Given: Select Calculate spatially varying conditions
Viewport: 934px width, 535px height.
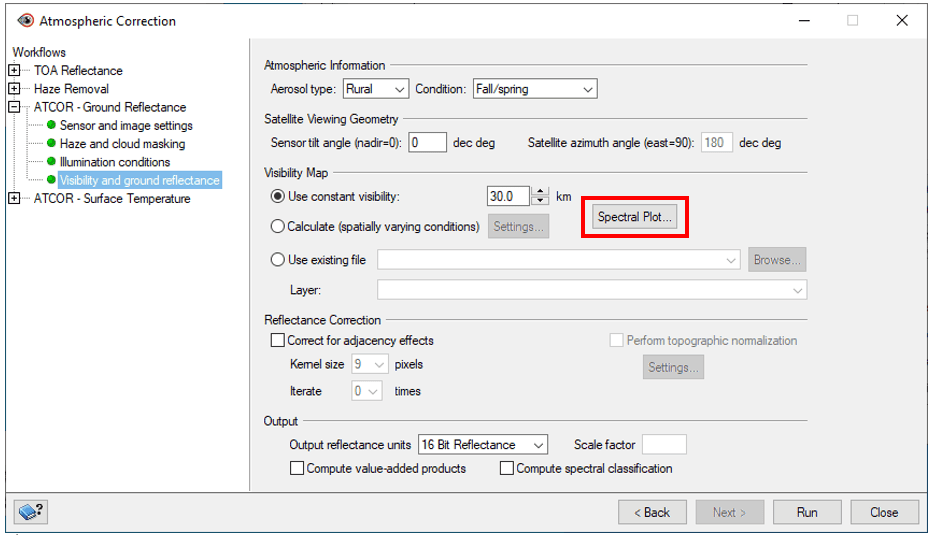Looking at the screenshot, I should pyautogui.click(x=277, y=226).
